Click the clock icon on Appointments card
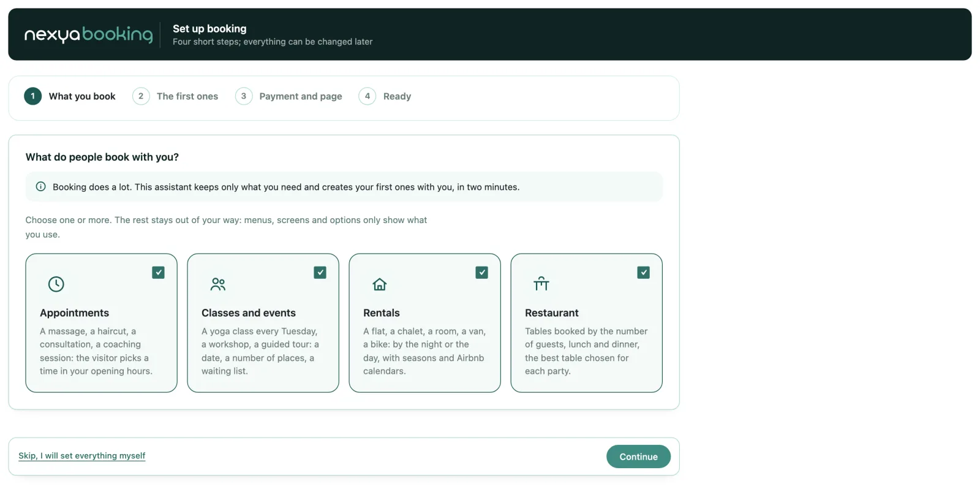Viewport: 980px width, 497px height. click(56, 284)
